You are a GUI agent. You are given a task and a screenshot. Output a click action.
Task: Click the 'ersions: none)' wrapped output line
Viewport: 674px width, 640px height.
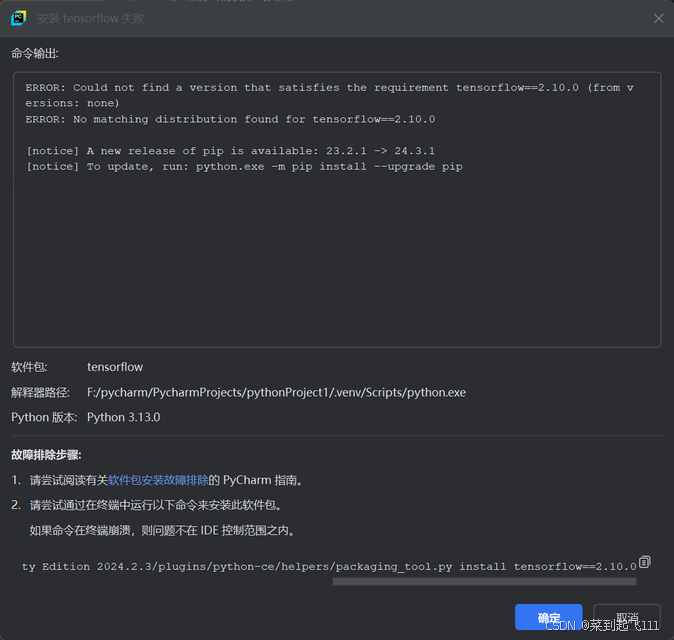click(x=72, y=103)
